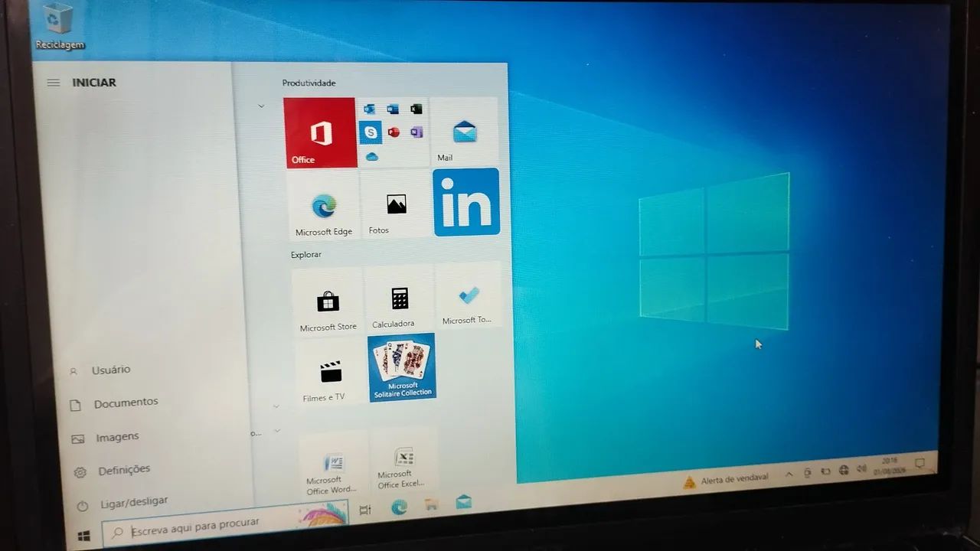Open the network globe icon in the tray

(x=844, y=470)
